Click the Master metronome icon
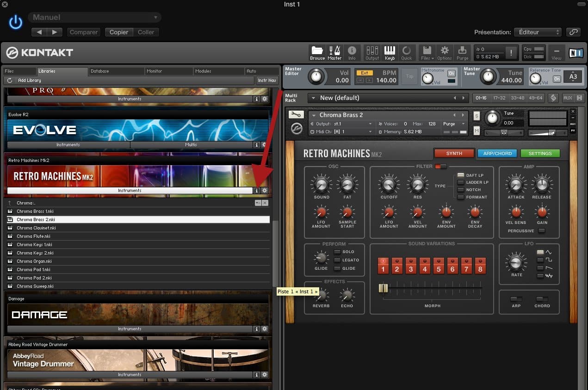 (334, 53)
